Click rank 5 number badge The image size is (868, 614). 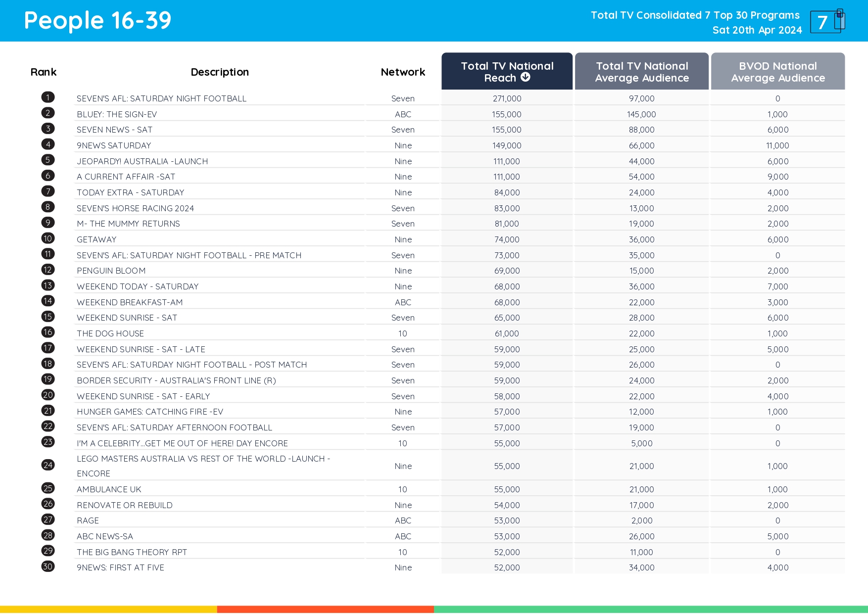pyautogui.click(x=48, y=160)
